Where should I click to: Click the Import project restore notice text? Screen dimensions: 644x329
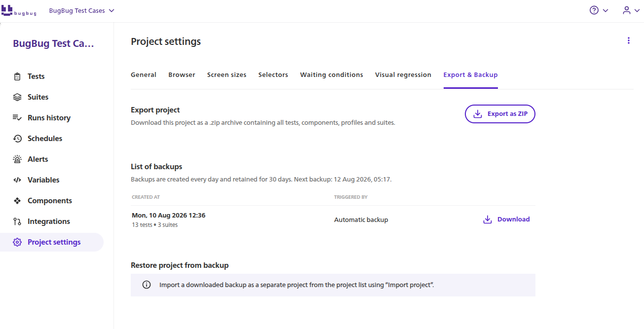click(x=297, y=285)
